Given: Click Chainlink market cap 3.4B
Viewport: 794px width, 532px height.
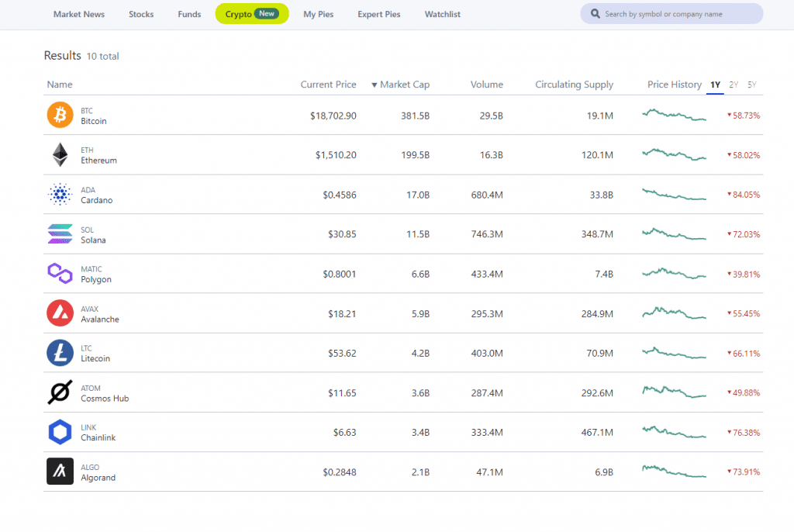Looking at the screenshot, I should (x=420, y=433).
